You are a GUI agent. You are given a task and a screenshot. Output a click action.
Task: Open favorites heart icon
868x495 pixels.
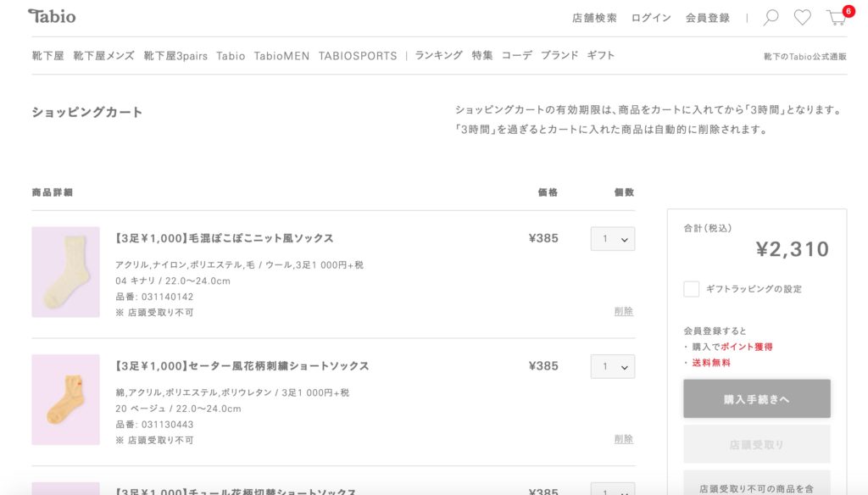(x=802, y=17)
